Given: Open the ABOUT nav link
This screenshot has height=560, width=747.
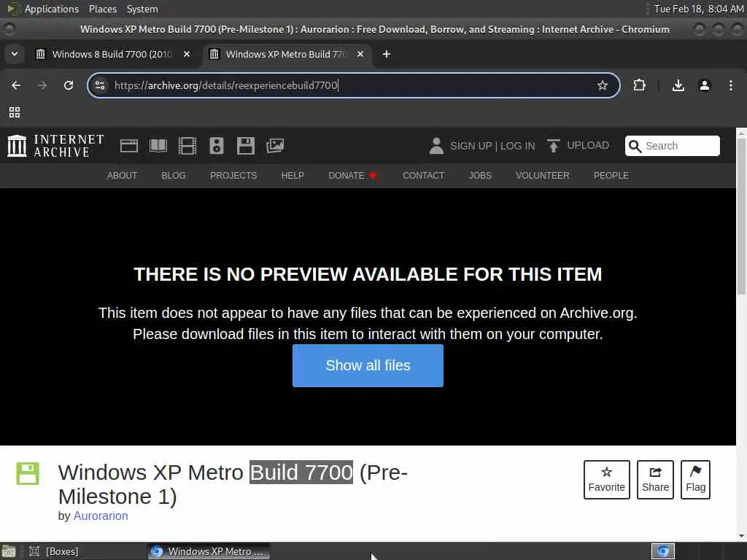Looking at the screenshot, I should (122, 176).
